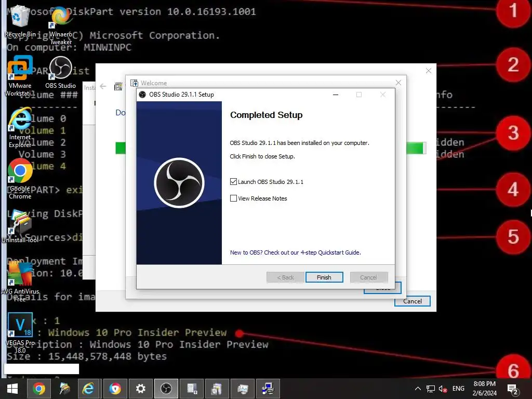
Task: Click the Welcome window title icon
Action: [x=135, y=83]
